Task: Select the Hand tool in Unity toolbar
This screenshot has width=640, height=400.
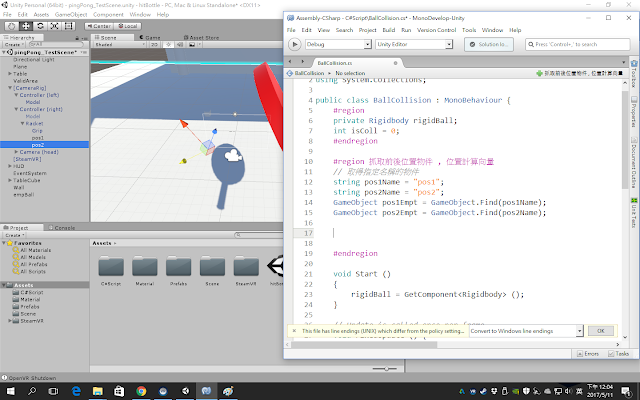Action: click(x=11, y=26)
